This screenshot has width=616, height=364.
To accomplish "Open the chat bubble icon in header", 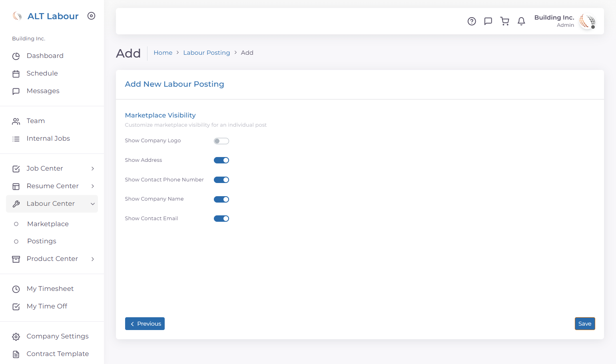I will point(488,21).
